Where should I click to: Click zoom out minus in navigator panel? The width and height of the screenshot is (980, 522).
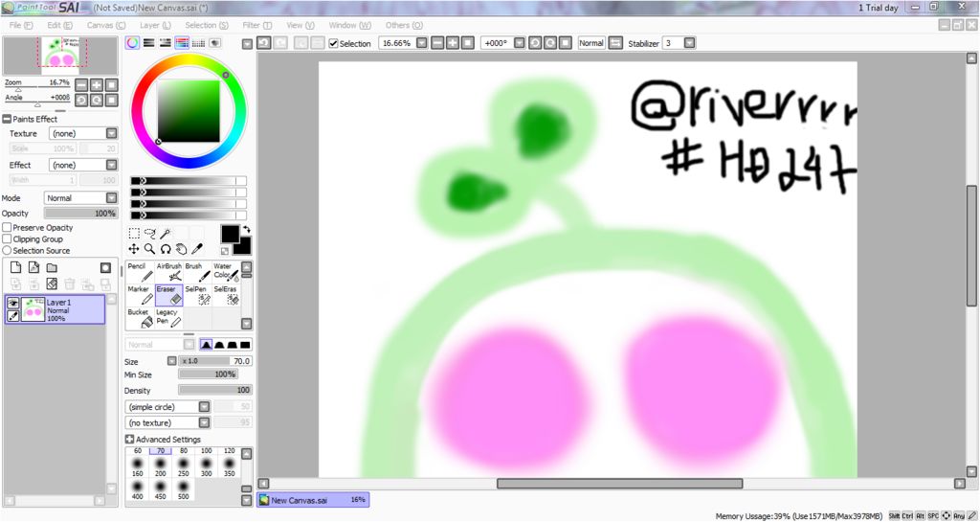[81, 85]
